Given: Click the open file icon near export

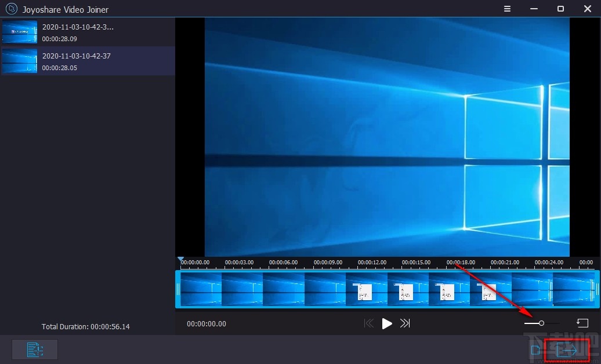Looking at the screenshot, I should (535, 350).
